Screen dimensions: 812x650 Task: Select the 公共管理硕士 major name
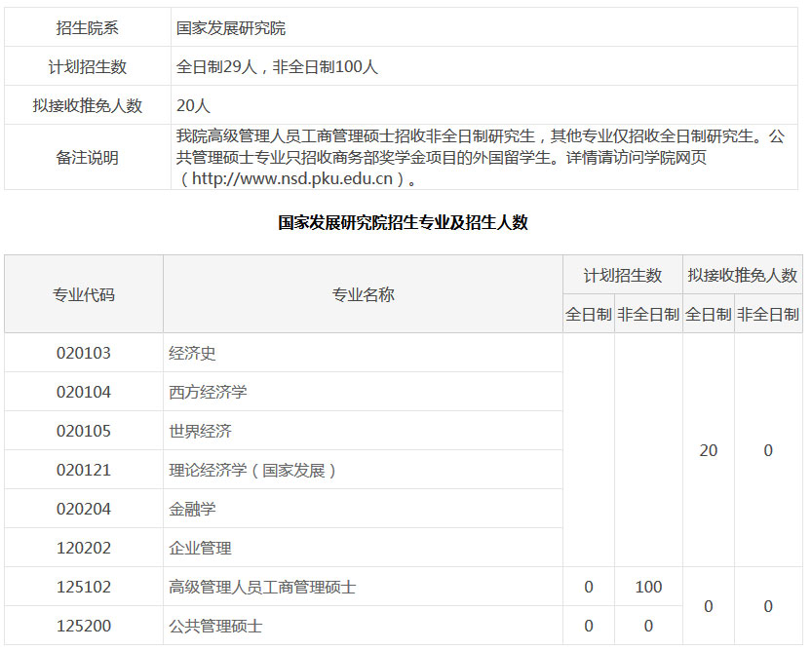point(215,626)
